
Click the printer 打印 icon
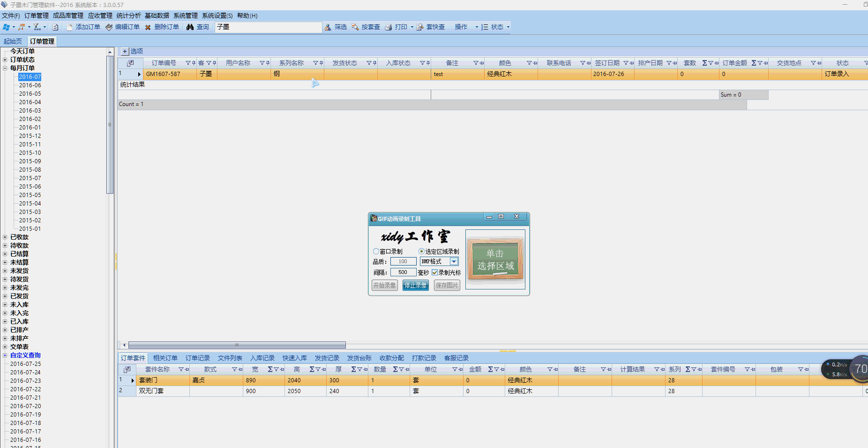click(x=389, y=27)
